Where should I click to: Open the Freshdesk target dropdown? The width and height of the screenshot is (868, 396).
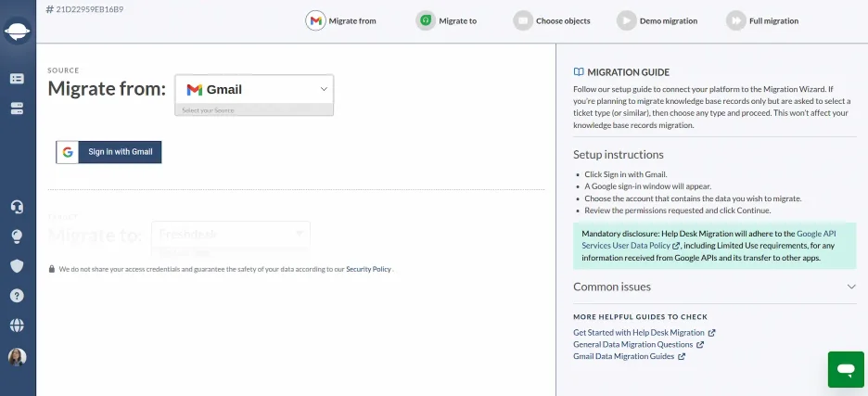(231, 235)
